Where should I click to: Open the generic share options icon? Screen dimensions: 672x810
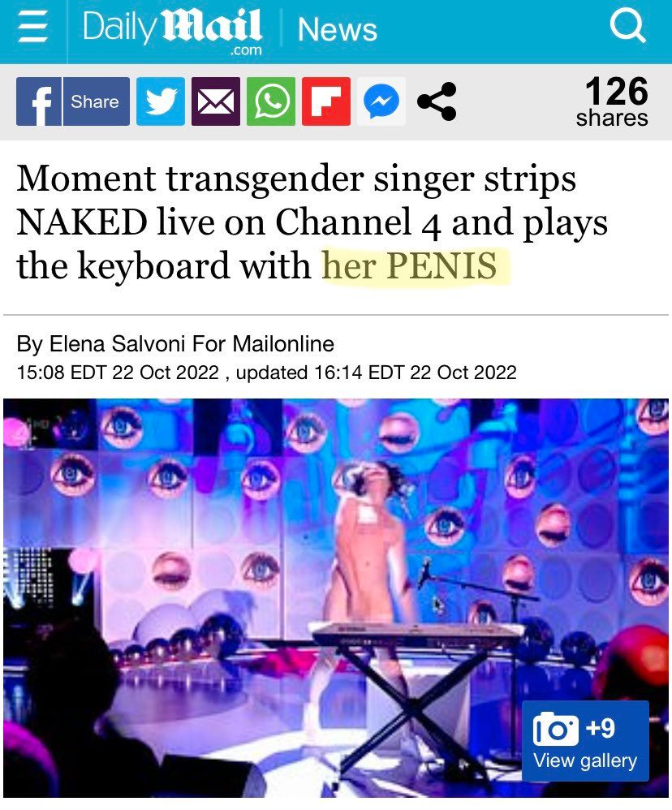coord(437,101)
